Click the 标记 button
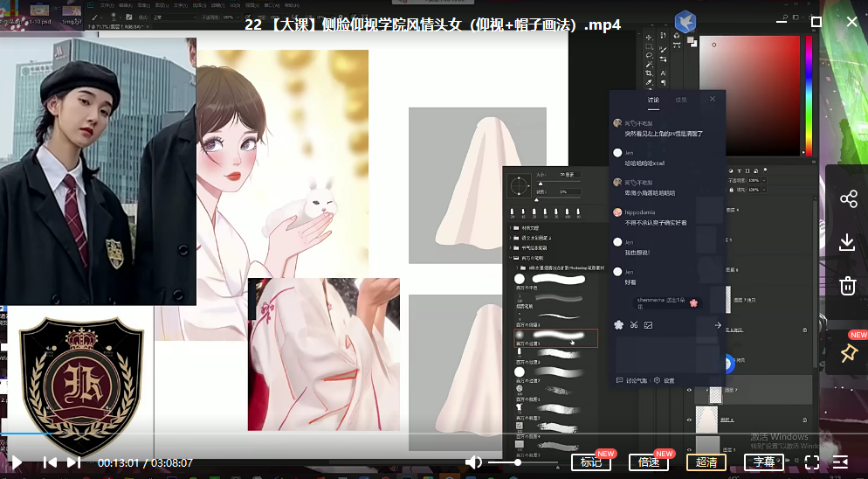 tap(590, 462)
